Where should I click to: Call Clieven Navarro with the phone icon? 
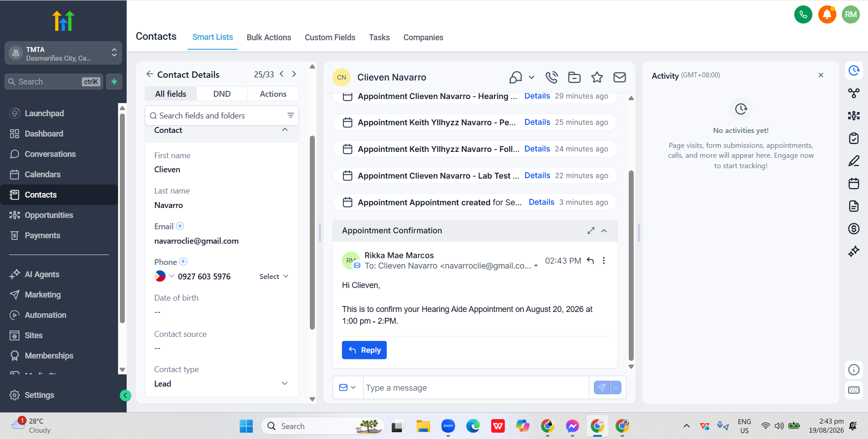[x=551, y=77]
